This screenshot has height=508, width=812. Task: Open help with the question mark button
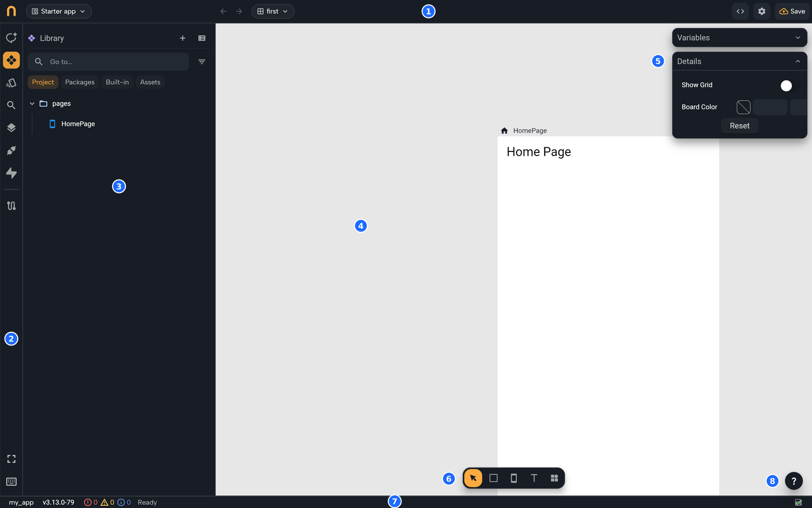(794, 481)
